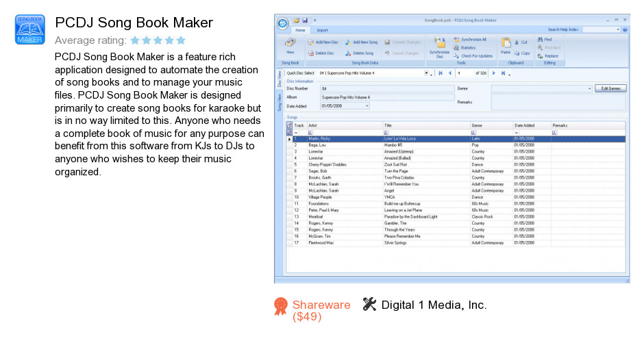Sort by the Artist column header
The width and height of the screenshot is (644, 341).
pos(345,125)
